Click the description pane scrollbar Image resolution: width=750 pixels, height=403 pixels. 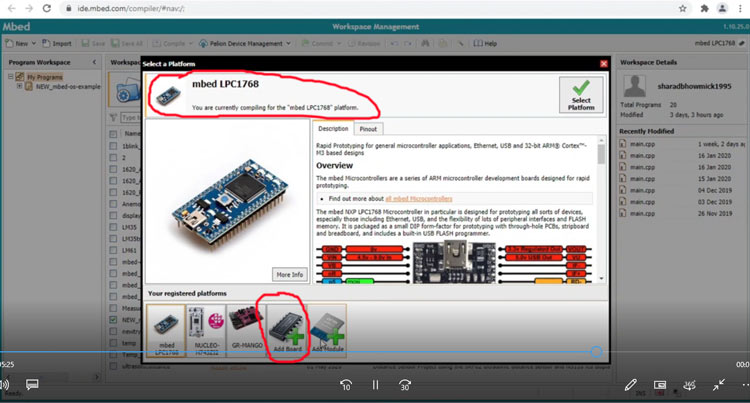pyautogui.click(x=601, y=155)
